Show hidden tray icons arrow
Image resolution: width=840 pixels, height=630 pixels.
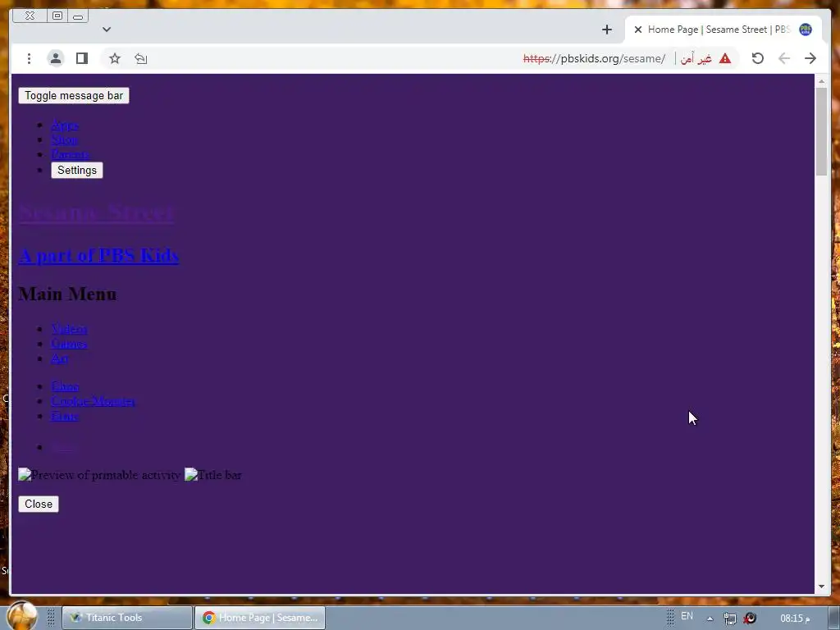pyautogui.click(x=710, y=619)
